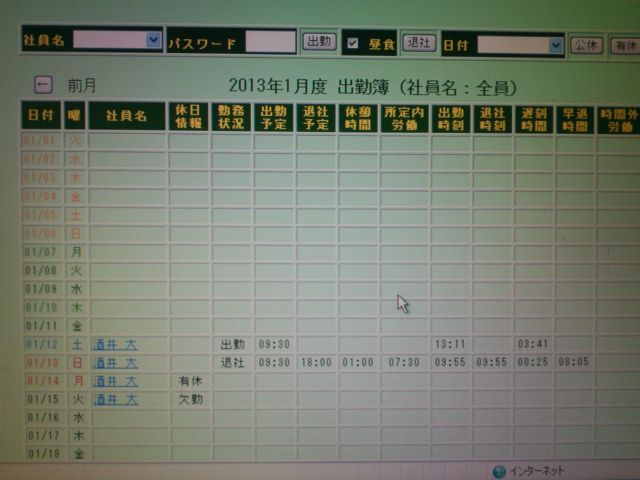
Task: Click the 退社予定 column header
Action: tap(316, 118)
